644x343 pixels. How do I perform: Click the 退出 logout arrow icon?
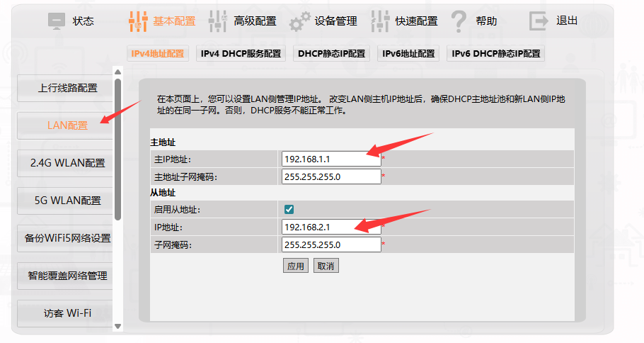539,21
